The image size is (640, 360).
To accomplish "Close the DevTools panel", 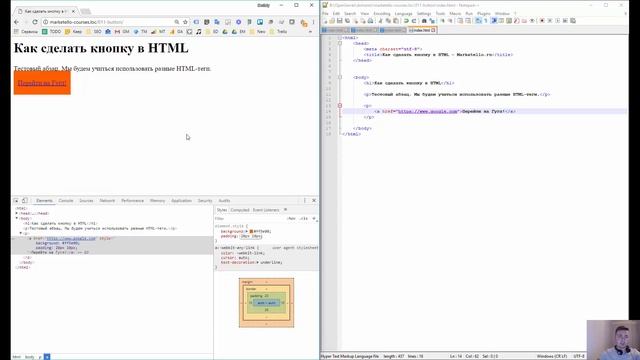I will click(314, 200).
